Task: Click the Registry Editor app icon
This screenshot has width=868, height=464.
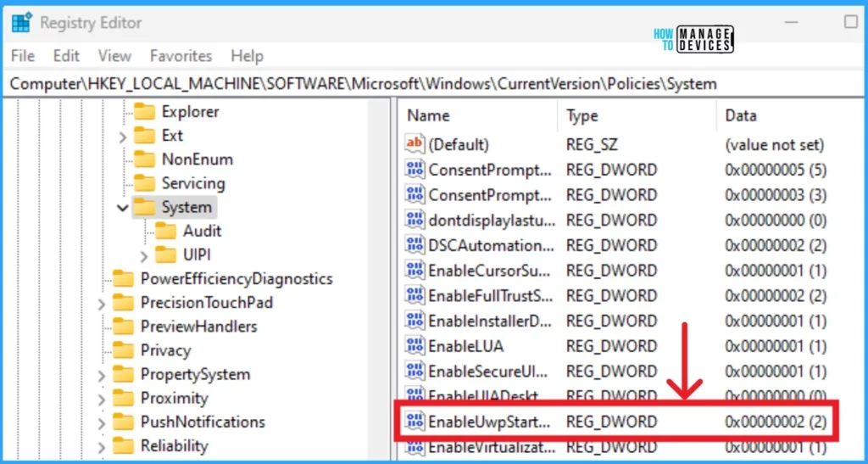Action: pos(21,23)
